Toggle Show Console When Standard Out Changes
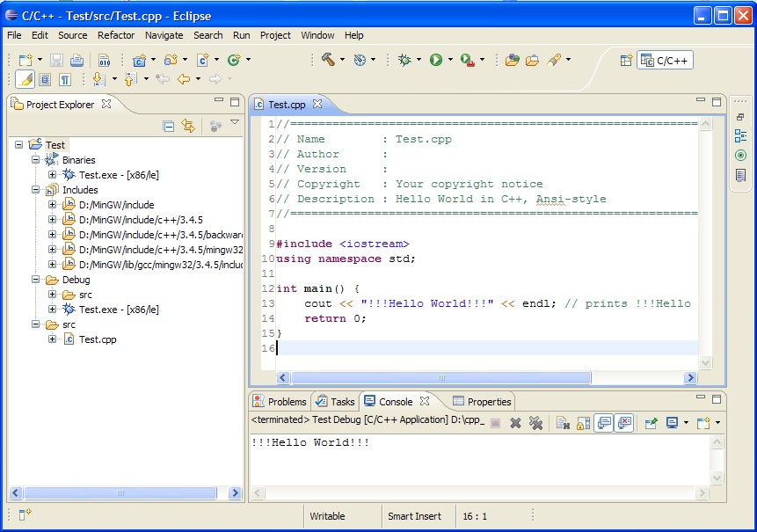757x532 pixels. 605,423
